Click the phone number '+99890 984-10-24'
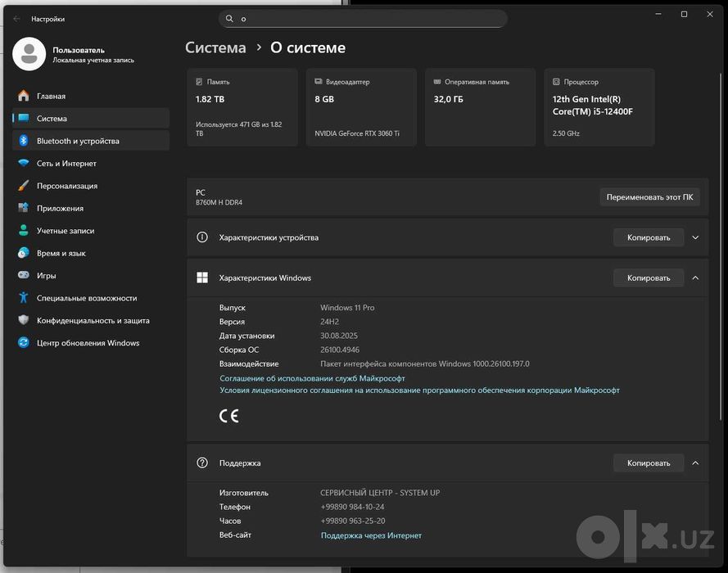This screenshot has height=573, width=728. point(352,507)
